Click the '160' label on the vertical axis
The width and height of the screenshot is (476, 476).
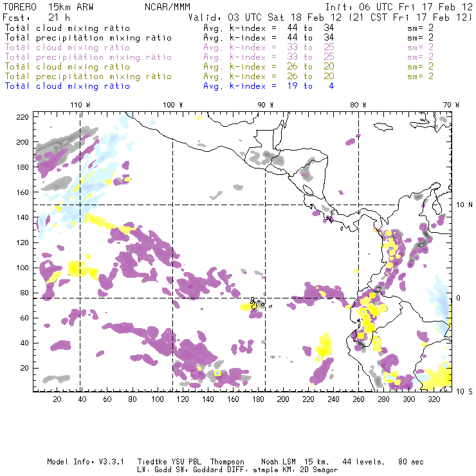point(23,192)
